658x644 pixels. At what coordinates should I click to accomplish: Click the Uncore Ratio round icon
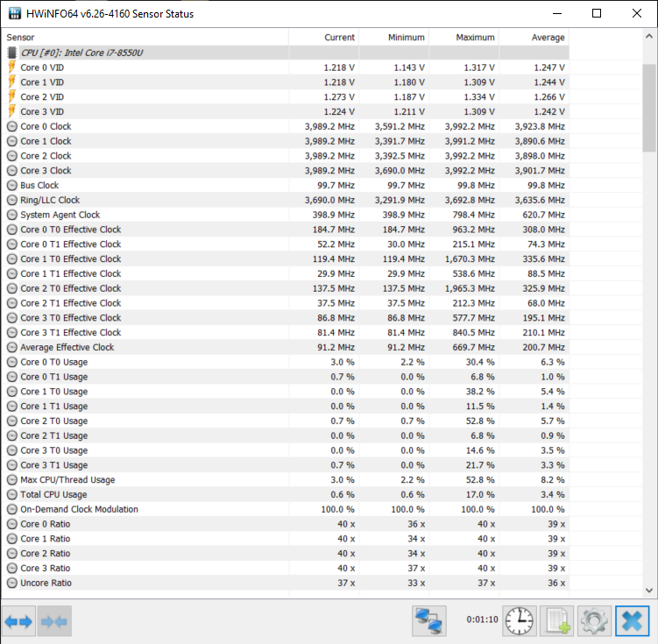coord(12,583)
